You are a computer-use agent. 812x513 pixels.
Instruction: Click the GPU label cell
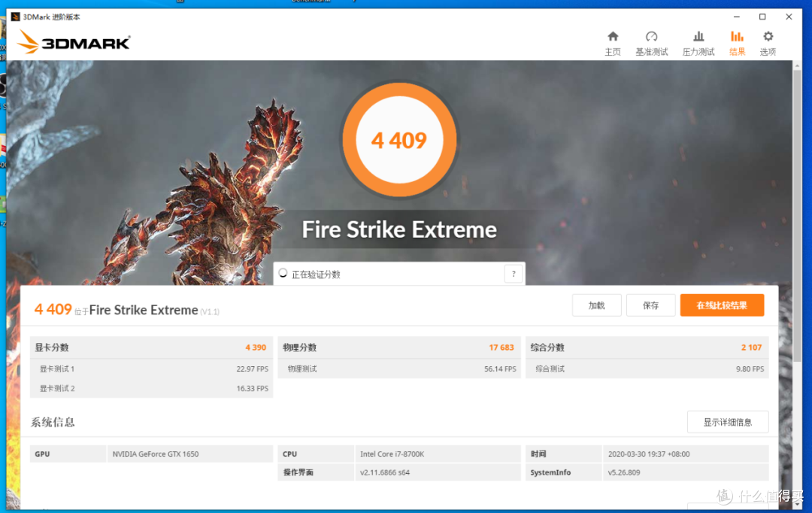[x=68, y=454]
